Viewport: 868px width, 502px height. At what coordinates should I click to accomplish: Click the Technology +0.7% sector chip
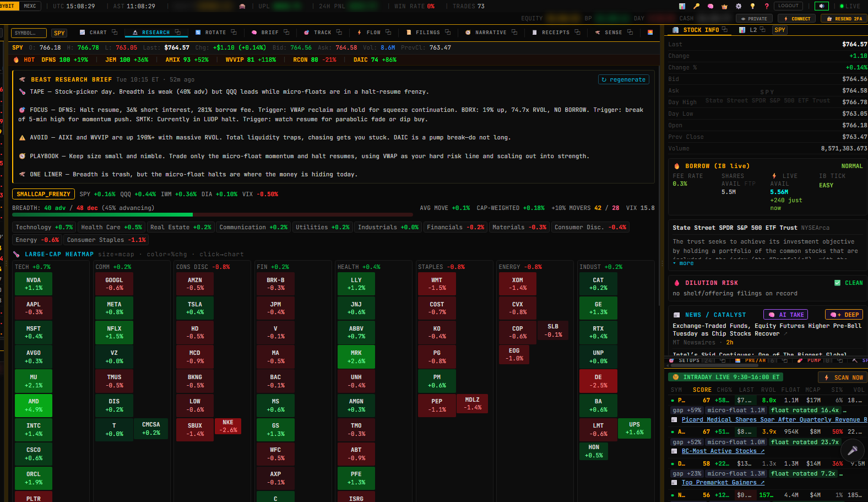(44, 227)
